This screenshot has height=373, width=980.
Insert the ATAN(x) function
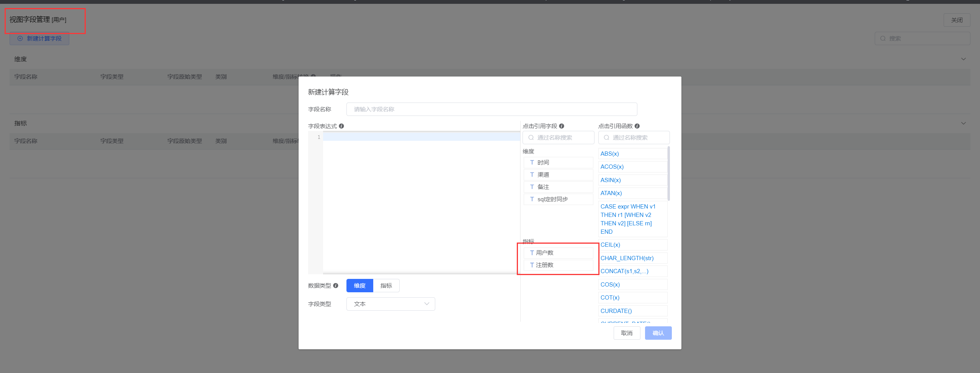[632, 193]
